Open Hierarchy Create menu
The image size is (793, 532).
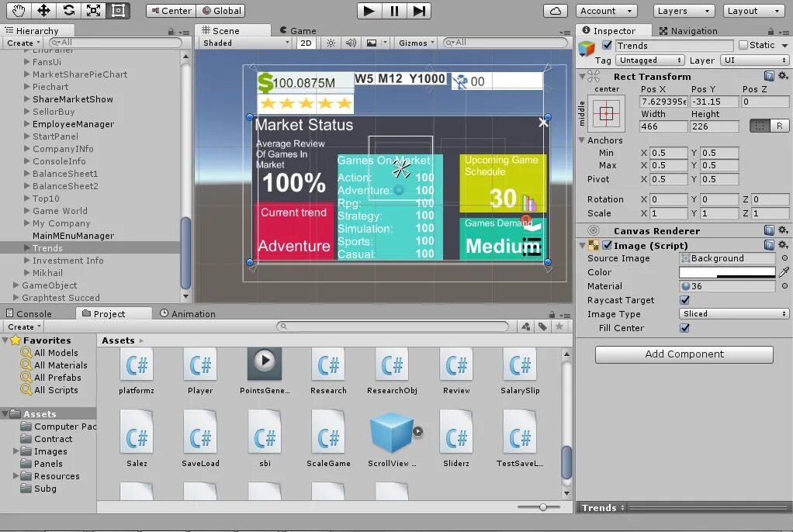[23, 43]
